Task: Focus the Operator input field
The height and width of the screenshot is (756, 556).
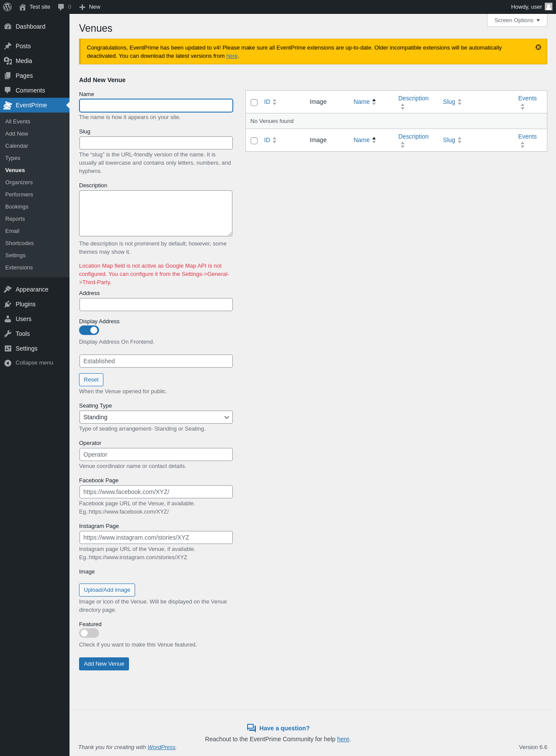Action: (x=156, y=454)
